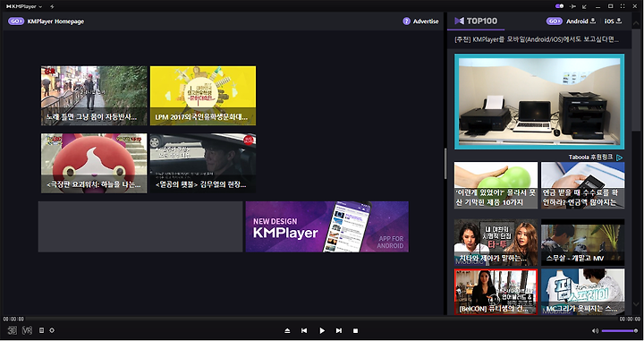Open the LPM 2017 yellow video thumbnail
The height and width of the screenshot is (341, 644).
click(203, 95)
